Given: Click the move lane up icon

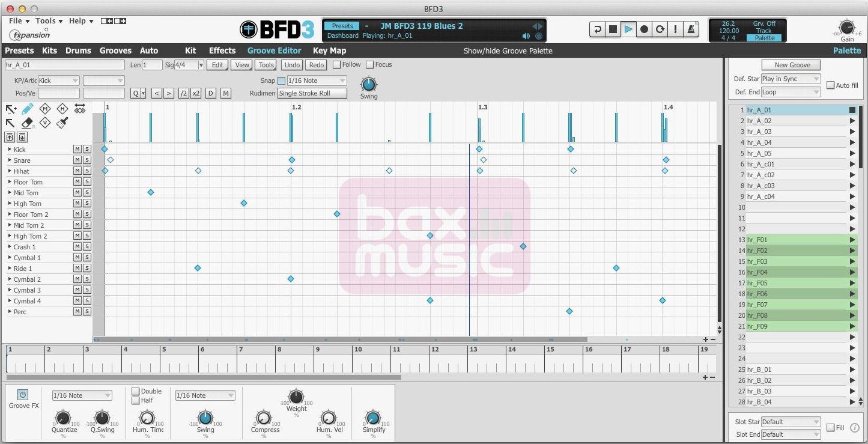Looking at the screenshot, I should tap(10, 137).
